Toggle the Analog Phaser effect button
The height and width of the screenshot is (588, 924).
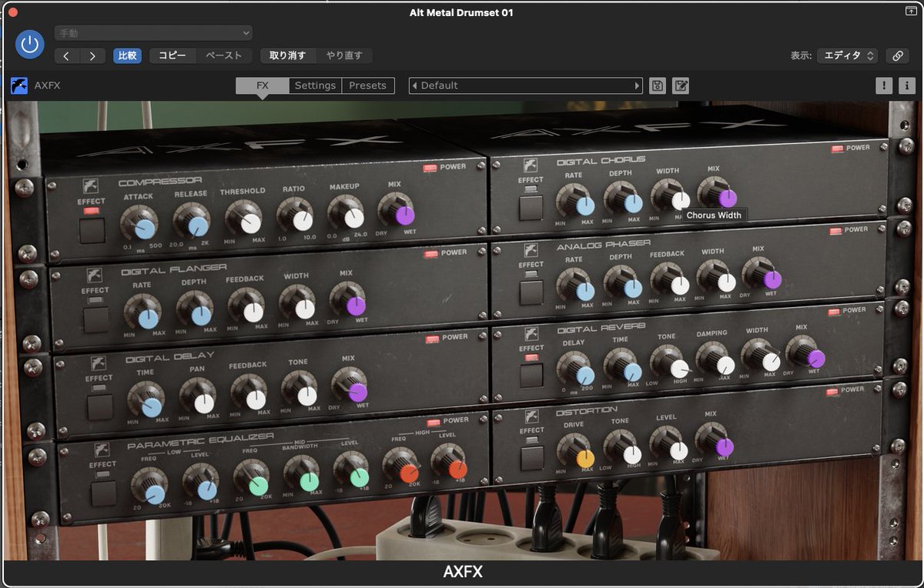pos(531,292)
